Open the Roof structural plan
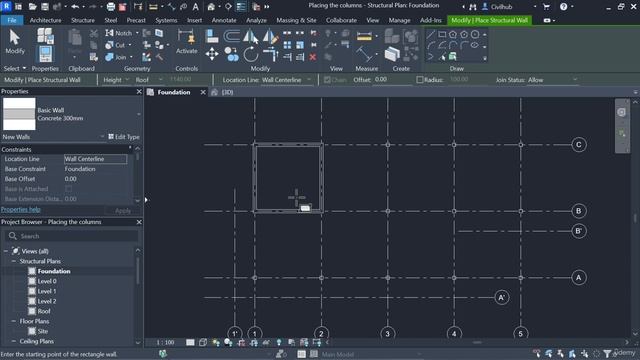The height and width of the screenshot is (360, 640). [44, 311]
